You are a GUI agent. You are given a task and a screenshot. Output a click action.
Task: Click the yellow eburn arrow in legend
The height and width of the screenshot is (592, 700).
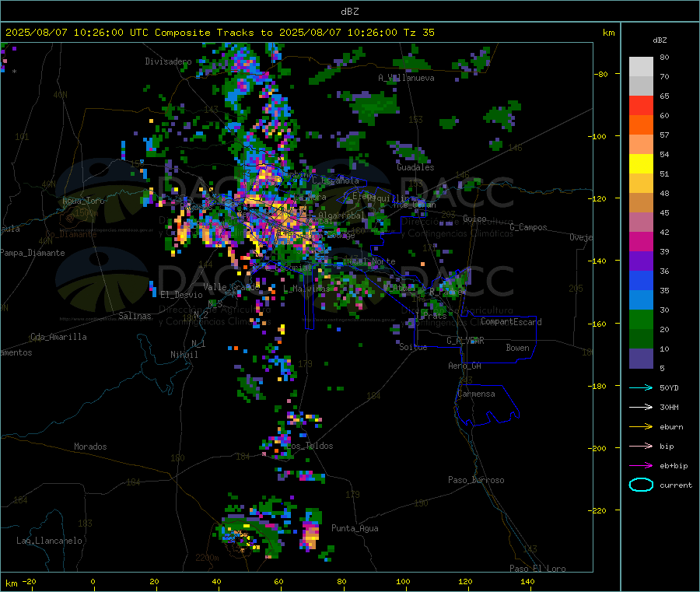pos(641,427)
